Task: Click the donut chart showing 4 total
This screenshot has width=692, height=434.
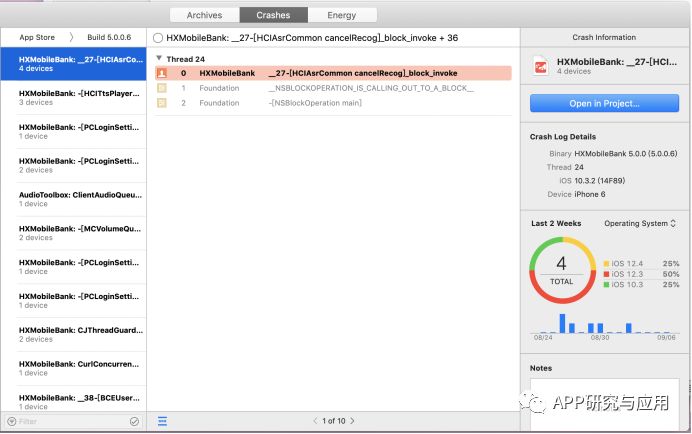Action: [x=562, y=270]
